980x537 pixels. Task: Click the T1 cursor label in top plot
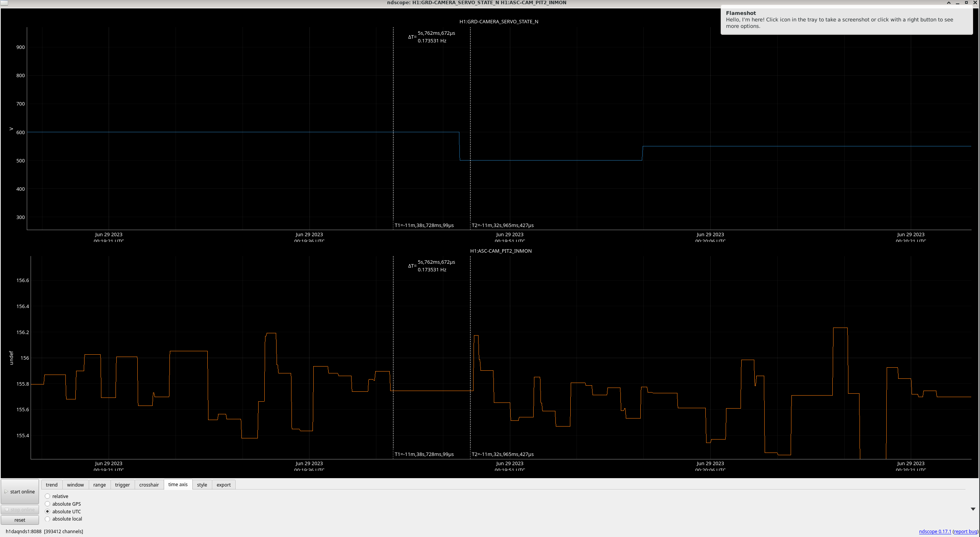point(424,225)
